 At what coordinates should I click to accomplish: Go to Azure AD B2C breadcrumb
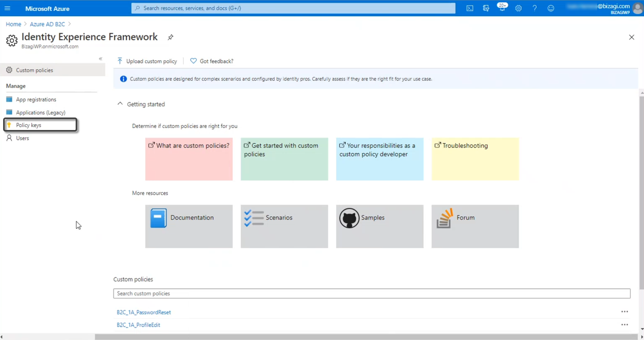pyautogui.click(x=47, y=24)
